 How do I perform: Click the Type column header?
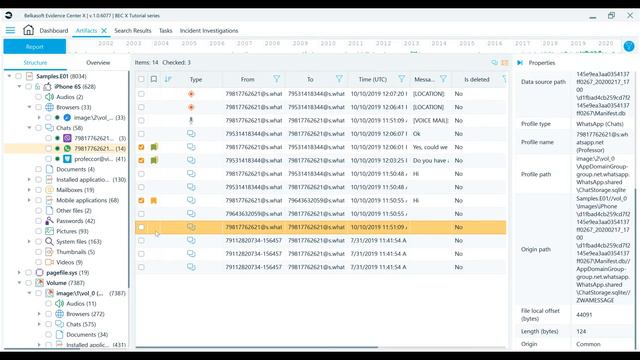[x=196, y=79]
